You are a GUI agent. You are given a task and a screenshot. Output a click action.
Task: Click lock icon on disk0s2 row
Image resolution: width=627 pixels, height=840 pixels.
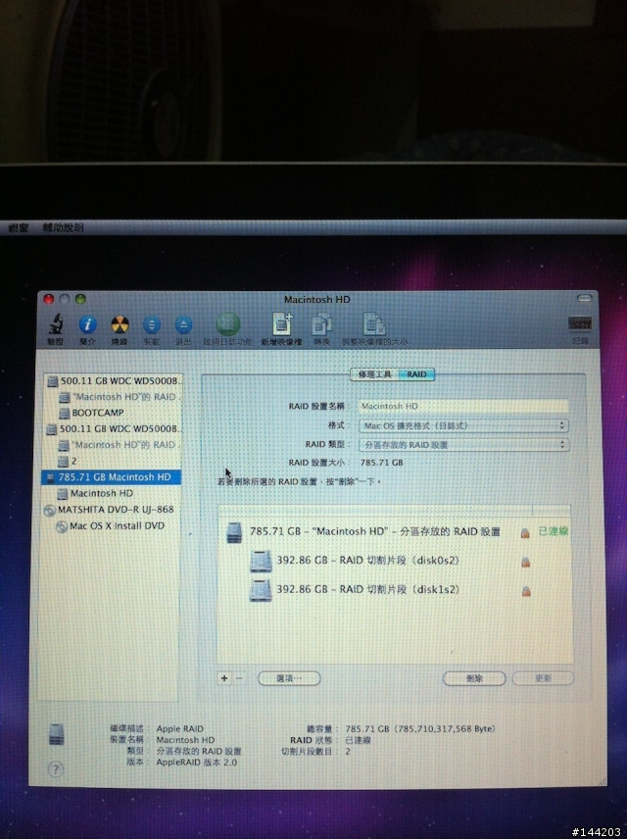(526, 562)
